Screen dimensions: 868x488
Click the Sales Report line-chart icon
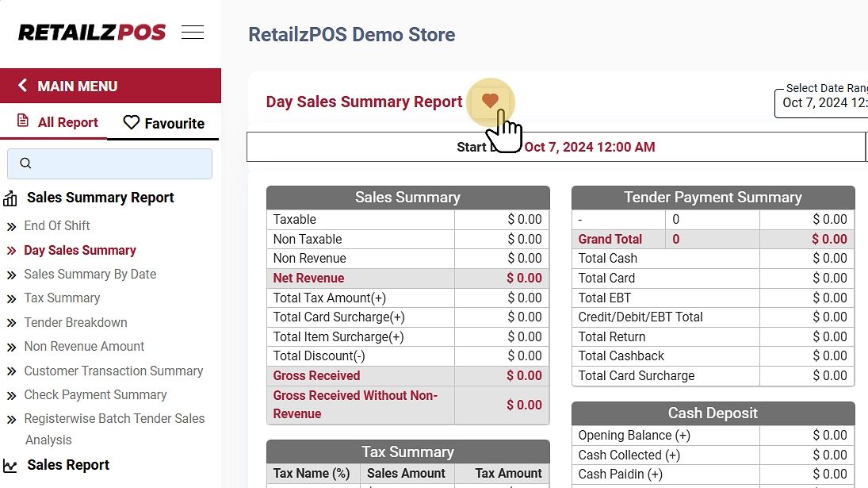tap(10, 466)
